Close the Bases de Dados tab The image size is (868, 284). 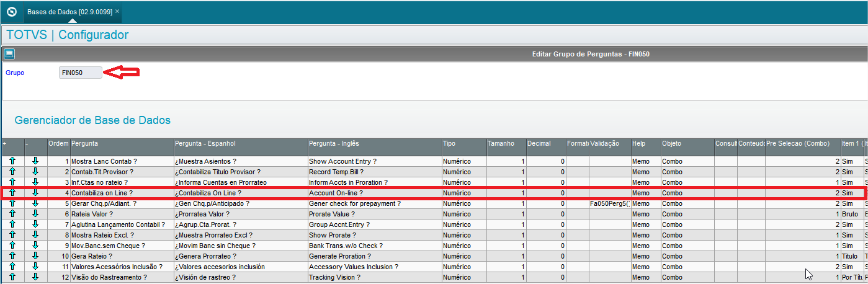118,11
